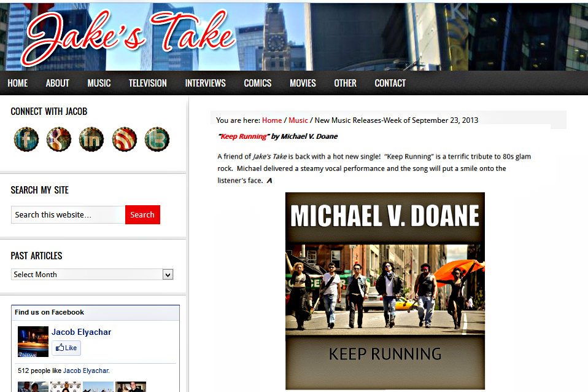The image size is (588, 392).
Task: Click the PAST ARTICLES heading
Action: point(36,256)
